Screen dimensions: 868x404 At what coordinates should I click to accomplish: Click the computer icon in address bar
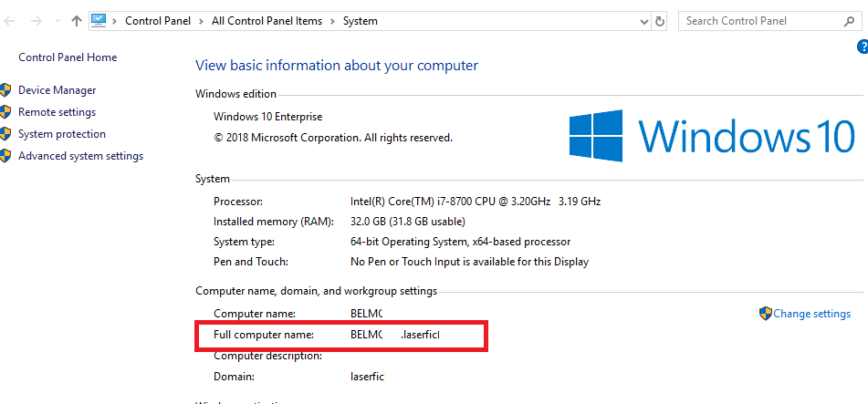[98, 20]
